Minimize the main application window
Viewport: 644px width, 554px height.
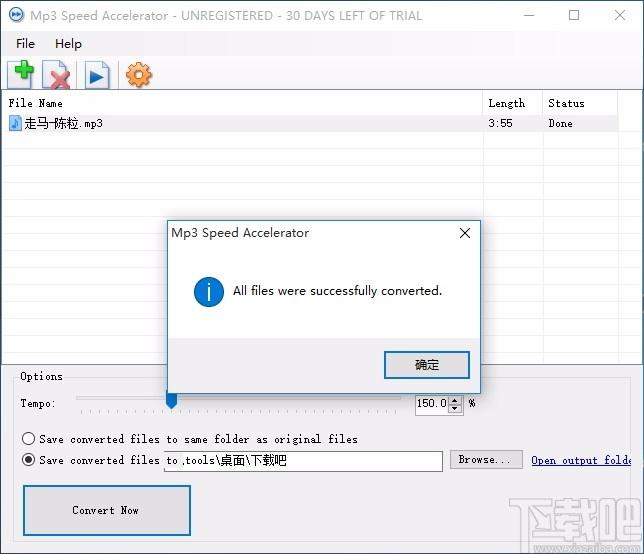529,15
